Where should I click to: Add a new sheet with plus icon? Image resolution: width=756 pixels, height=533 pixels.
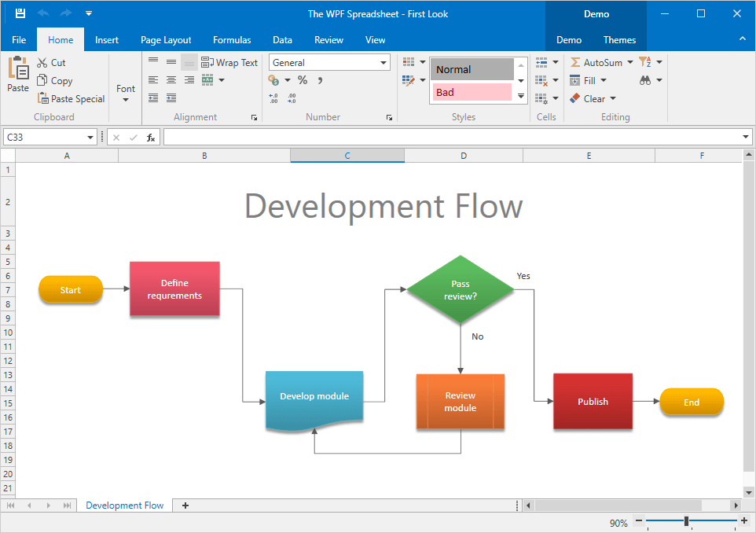pos(185,505)
